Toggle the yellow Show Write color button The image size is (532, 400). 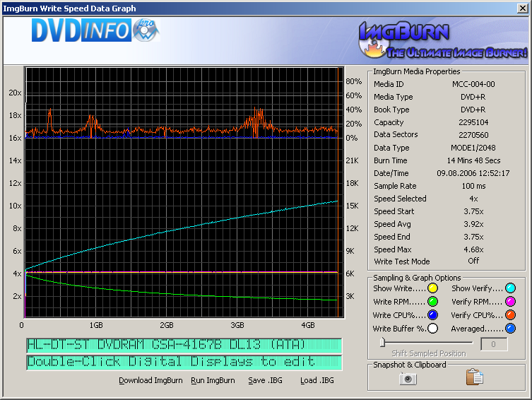[432, 288]
